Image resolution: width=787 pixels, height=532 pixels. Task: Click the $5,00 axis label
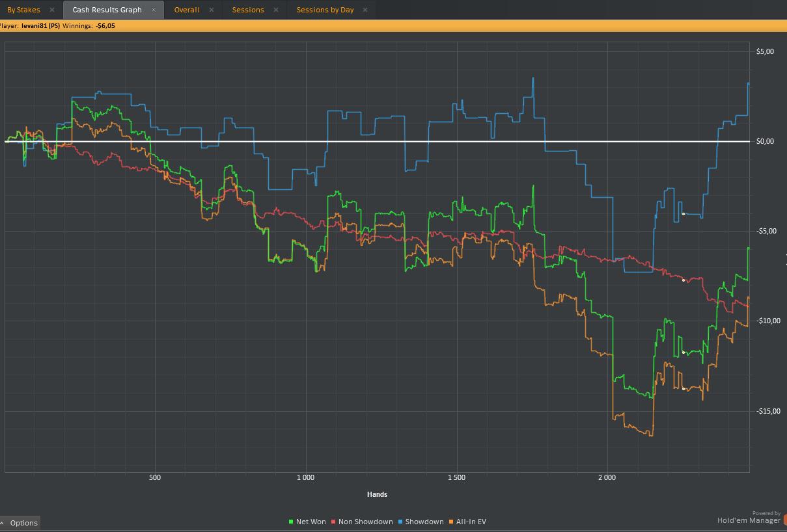tap(765, 51)
